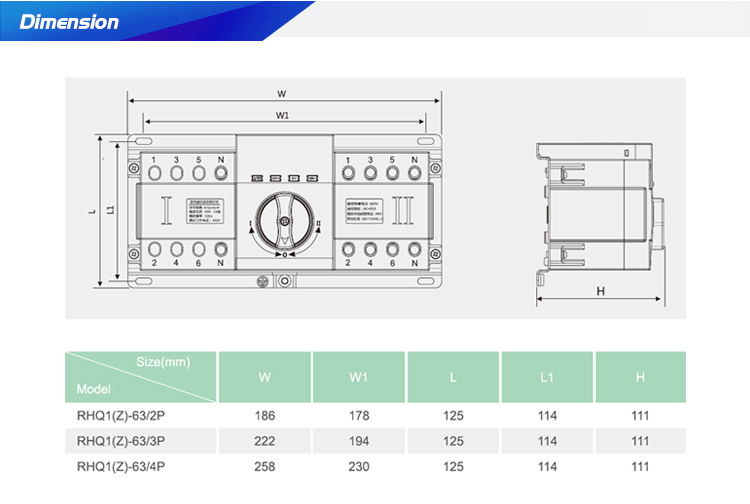Click the Model label in table header
The width and height of the screenshot is (750, 504).
(x=94, y=389)
